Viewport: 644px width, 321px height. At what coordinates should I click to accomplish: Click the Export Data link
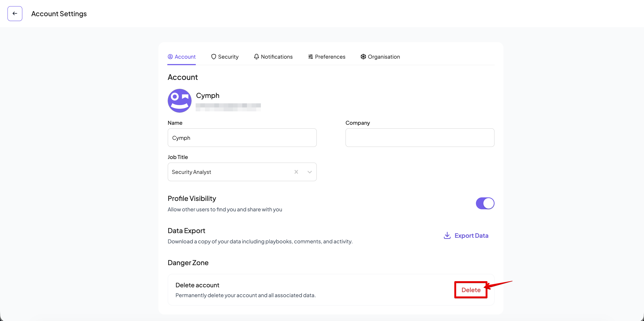pos(471,236)
